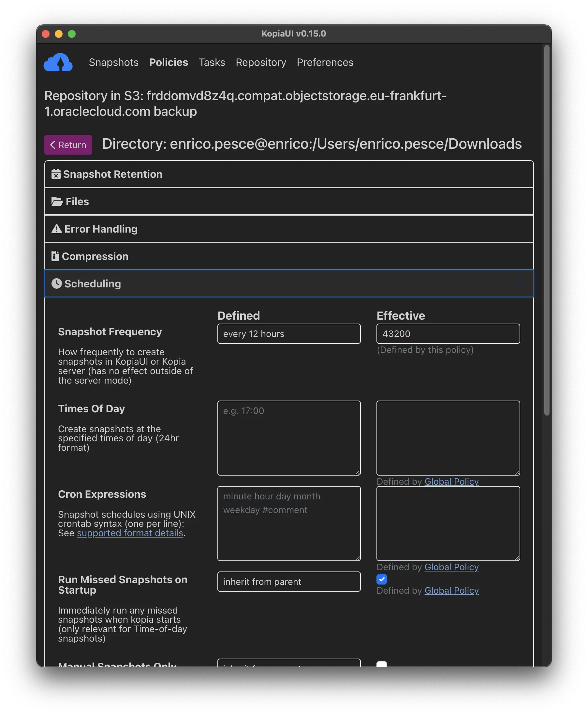Click the Snapshot Frequency label
The image size is (588, 715).
tap(110, 331)
